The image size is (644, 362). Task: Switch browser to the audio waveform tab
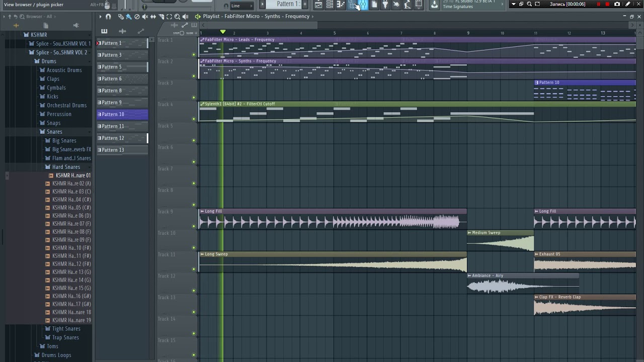16,26
